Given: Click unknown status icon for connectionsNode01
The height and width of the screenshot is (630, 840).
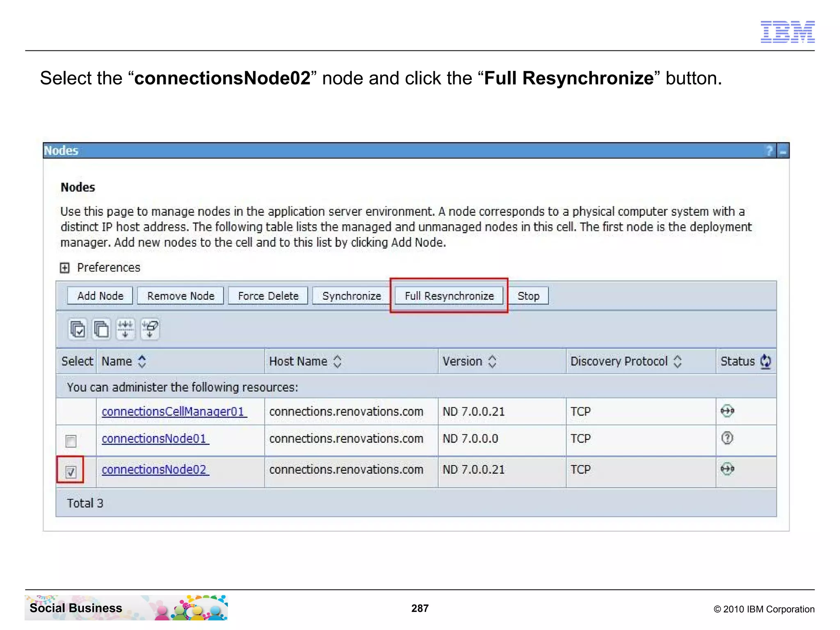Looking at the screenshot, I should click(x=727, y=438).
